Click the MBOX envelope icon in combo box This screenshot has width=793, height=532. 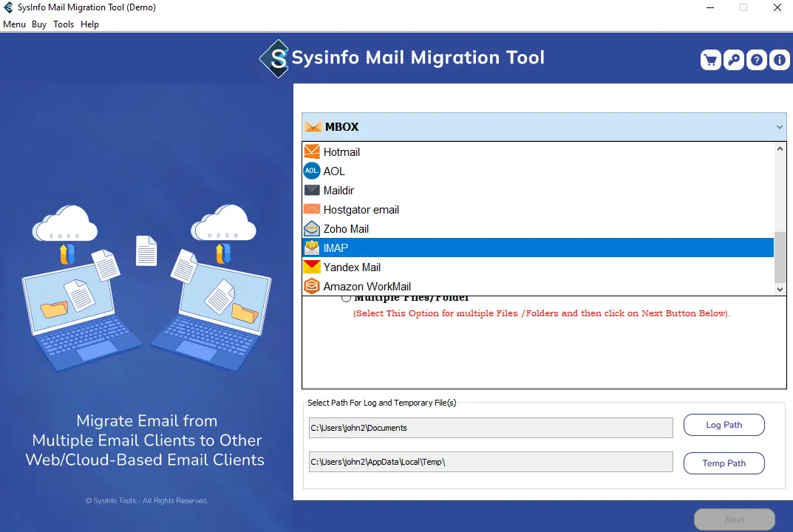pyautogui.click(x=313, y=126)
